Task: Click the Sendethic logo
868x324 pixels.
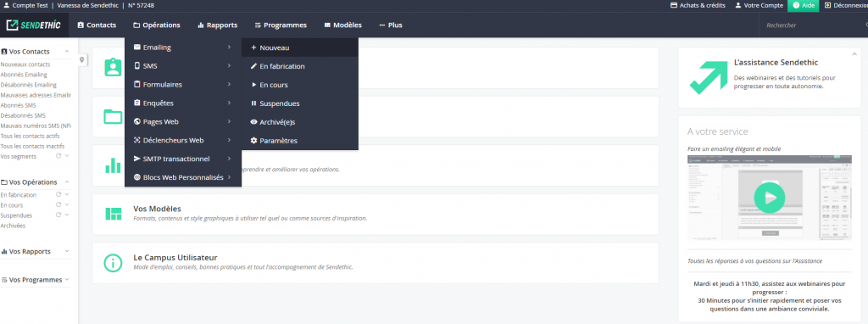Action: click(x=34, y=25)
